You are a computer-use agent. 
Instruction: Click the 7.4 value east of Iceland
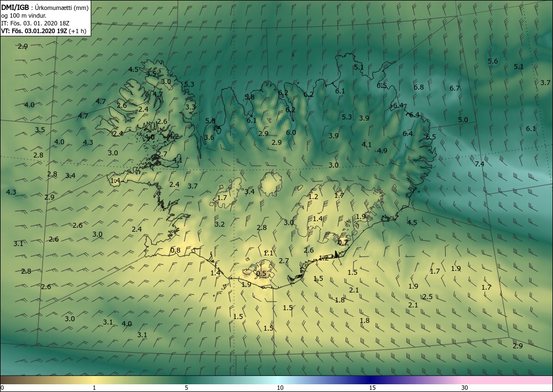click(x=479, y=164)
